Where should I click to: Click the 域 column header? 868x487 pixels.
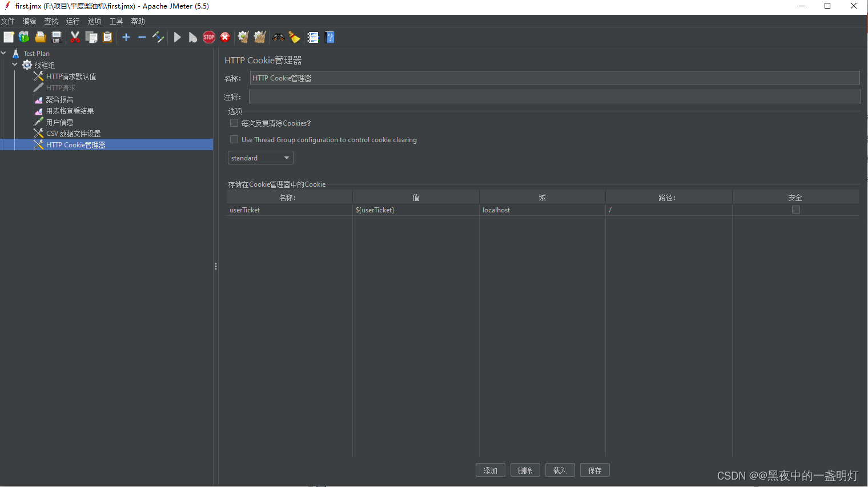[542, 198]
